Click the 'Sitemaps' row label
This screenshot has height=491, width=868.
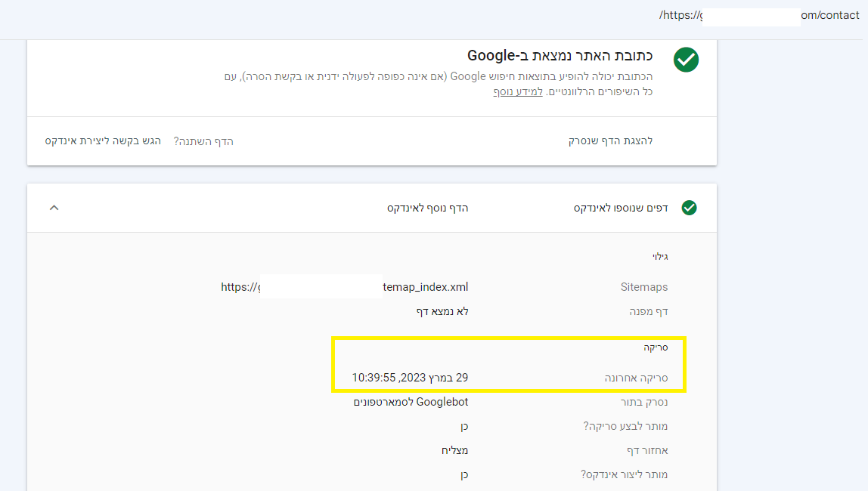tap(643, 287)
